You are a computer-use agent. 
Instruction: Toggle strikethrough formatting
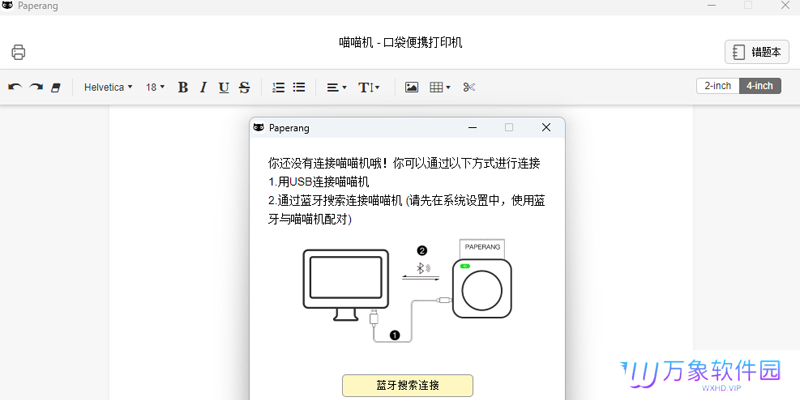point(244,88)
